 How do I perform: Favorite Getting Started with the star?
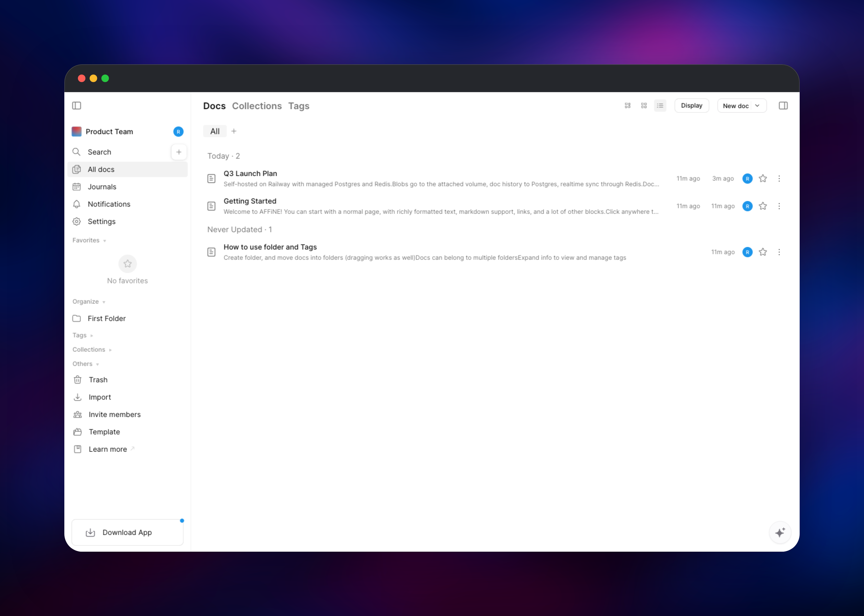tap(763, 206)
